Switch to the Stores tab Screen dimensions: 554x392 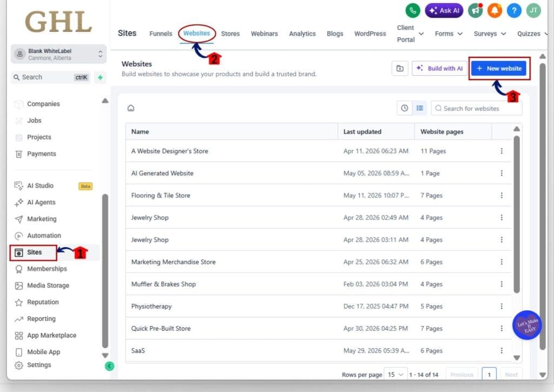click(x=230, y=34)
